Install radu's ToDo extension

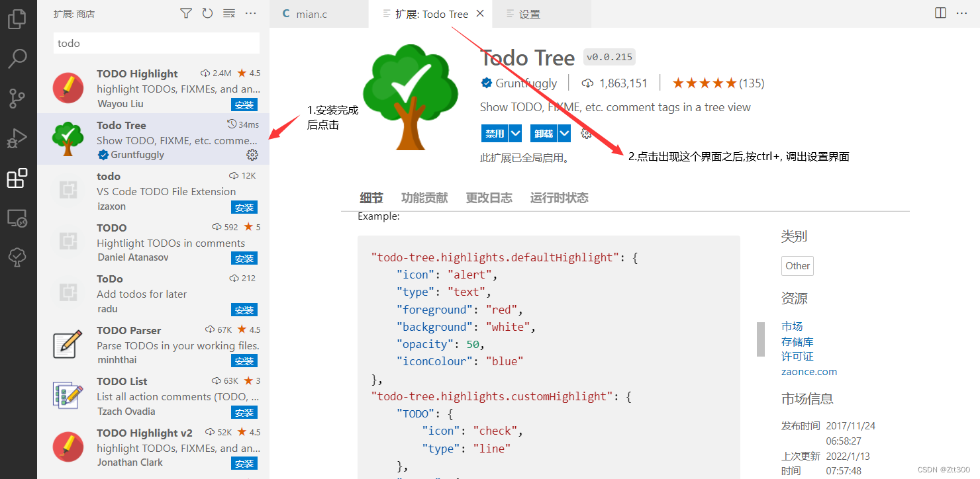[244, 310]
